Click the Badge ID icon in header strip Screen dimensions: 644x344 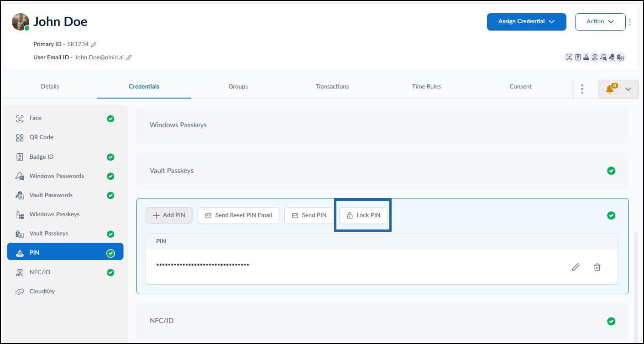click(578, 57)
